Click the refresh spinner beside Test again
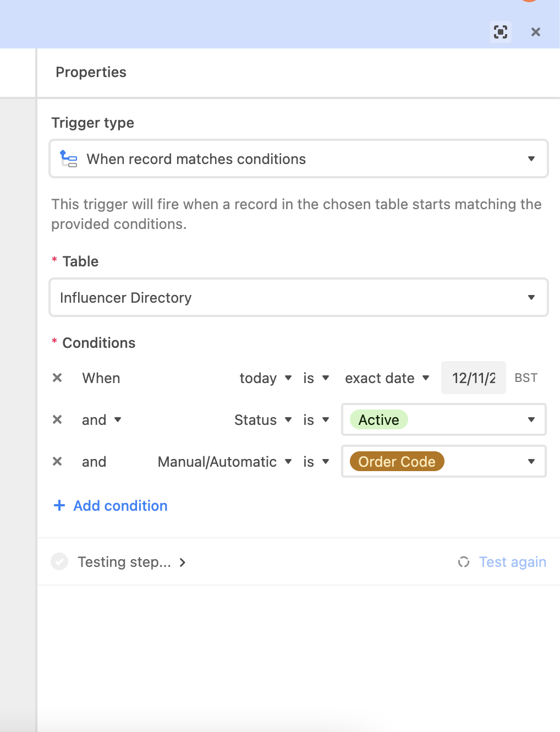The image size is (560, 732). point(464,561)
